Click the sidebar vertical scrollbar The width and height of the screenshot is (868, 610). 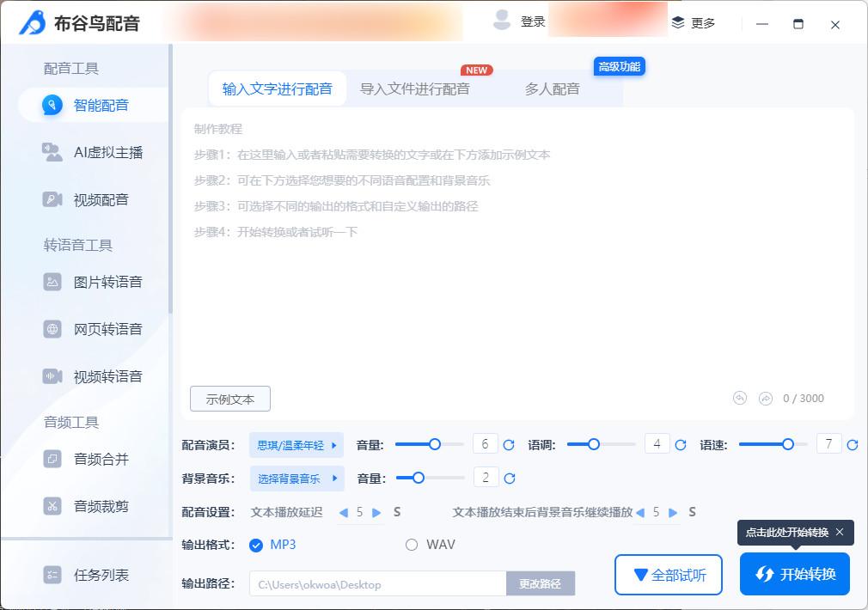point(170,178)
